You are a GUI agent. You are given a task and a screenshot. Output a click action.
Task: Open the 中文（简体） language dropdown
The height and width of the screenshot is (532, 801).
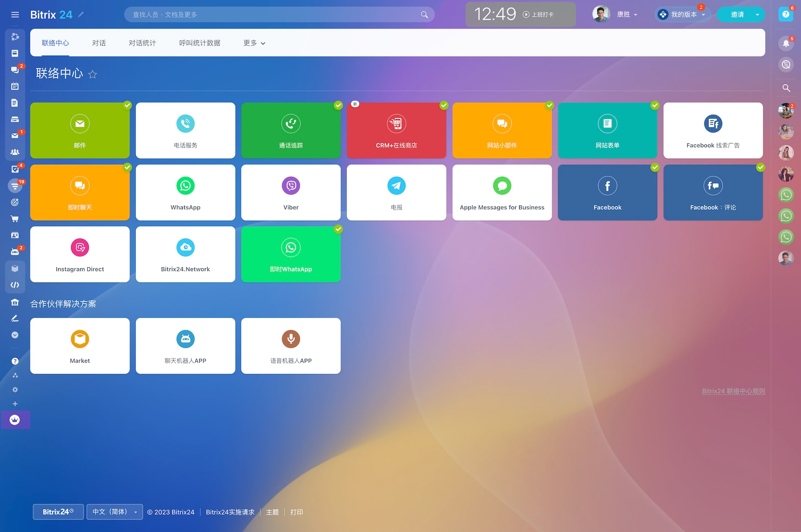115,512
